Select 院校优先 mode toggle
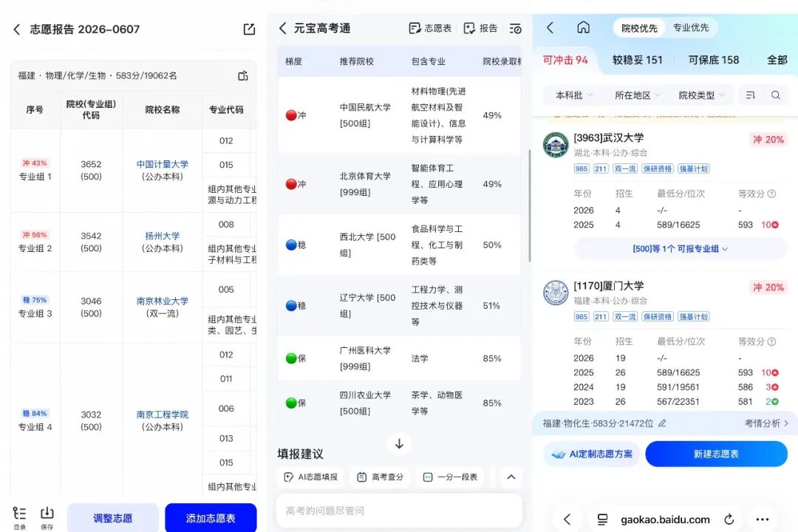This screenshot has width=798, height=532. [x=638, y=28]
